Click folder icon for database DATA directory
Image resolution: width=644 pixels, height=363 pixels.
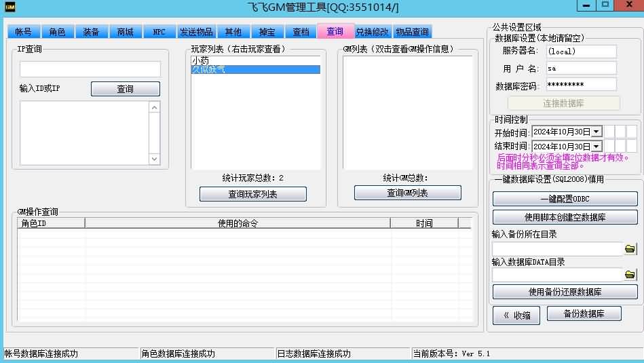tap(630, 275)
